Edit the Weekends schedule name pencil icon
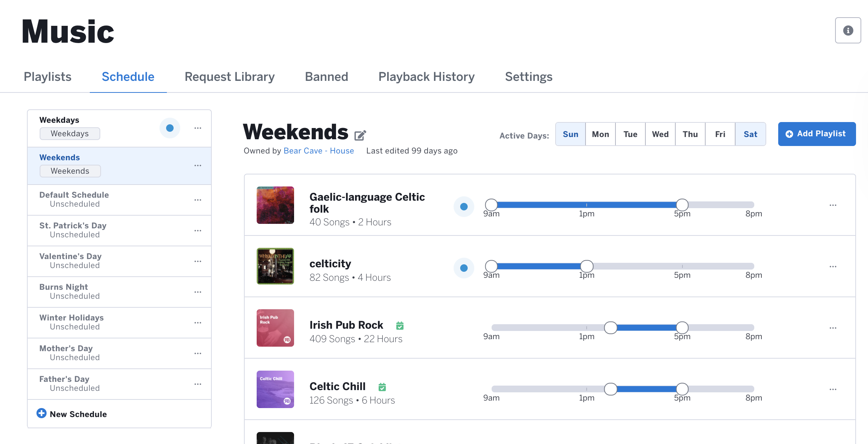Viewport: 868px width, 444px height. (360, 135)
